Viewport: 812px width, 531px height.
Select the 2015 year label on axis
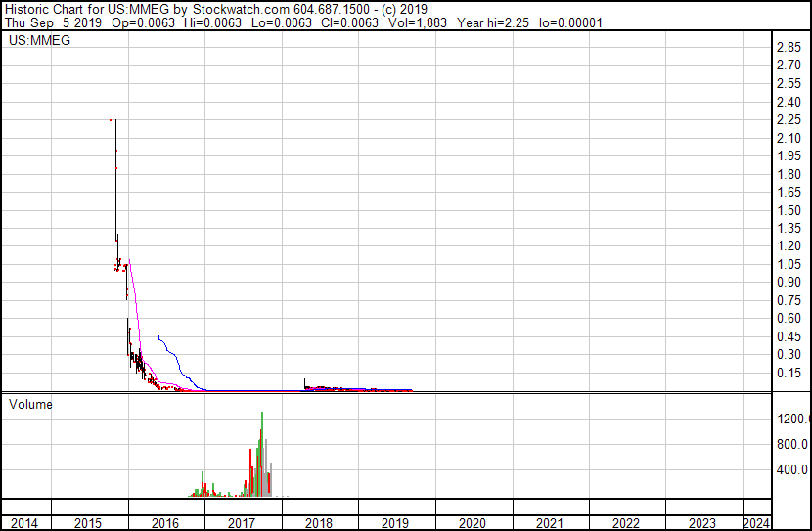pos(88,523)
